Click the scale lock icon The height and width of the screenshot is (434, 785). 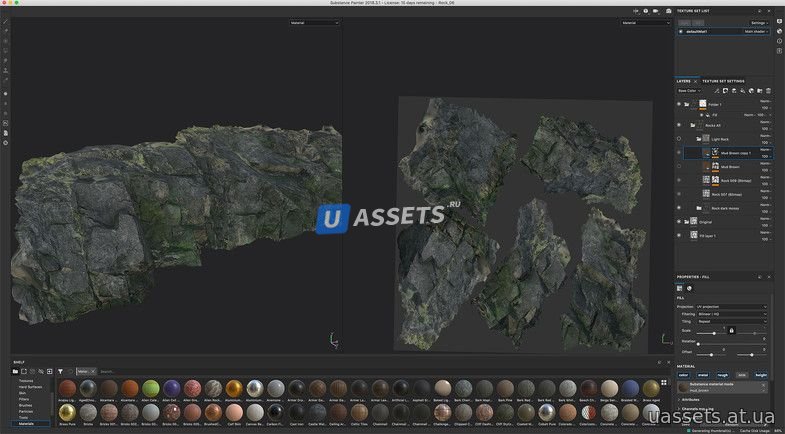[x=731, y=329]
